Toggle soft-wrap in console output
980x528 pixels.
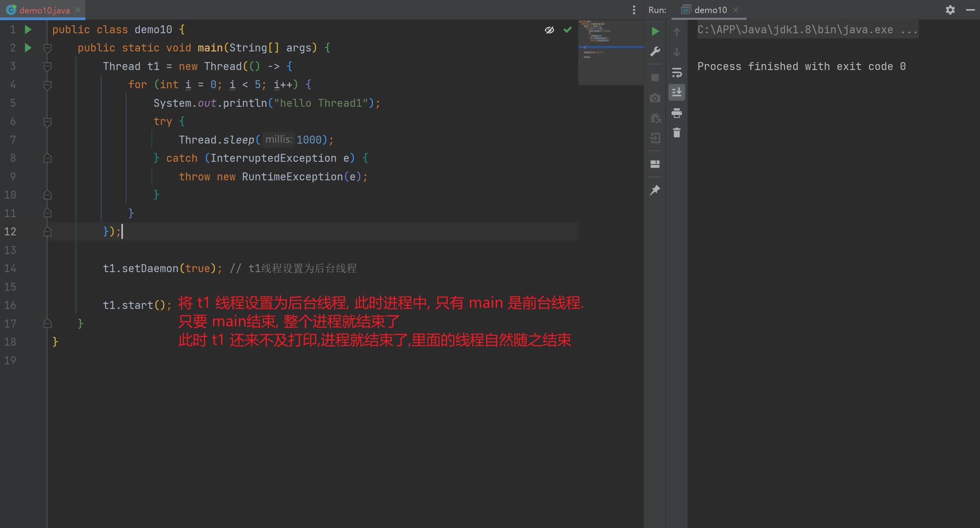[x=677, y=73]
